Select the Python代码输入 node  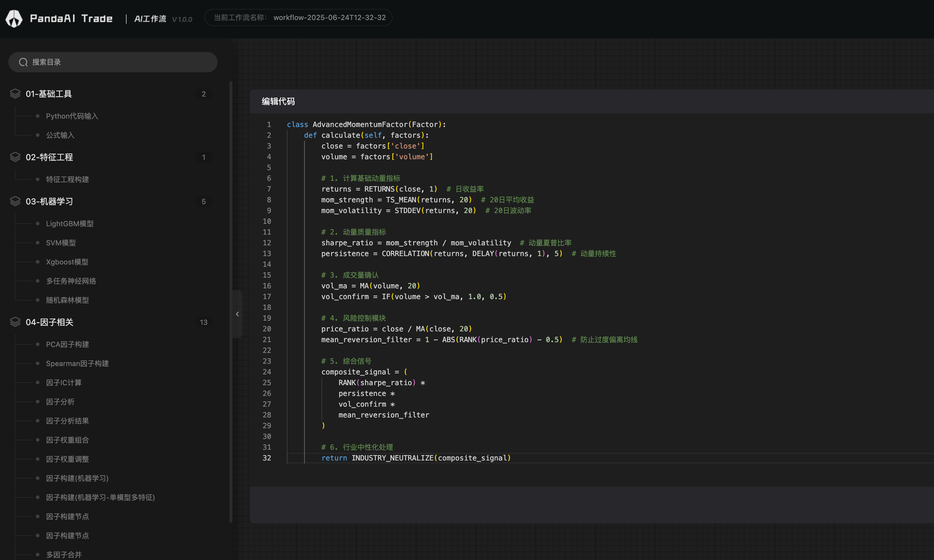click(72, 116)
